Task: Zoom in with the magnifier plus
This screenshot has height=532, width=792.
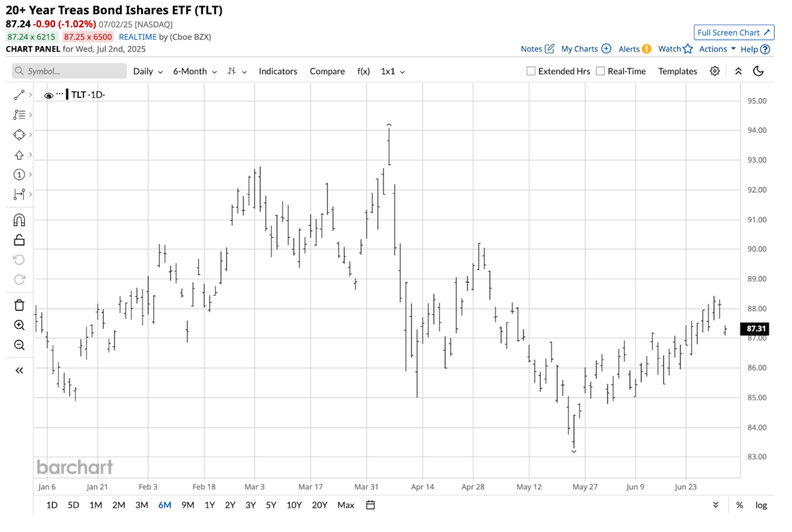Action: 19,325
